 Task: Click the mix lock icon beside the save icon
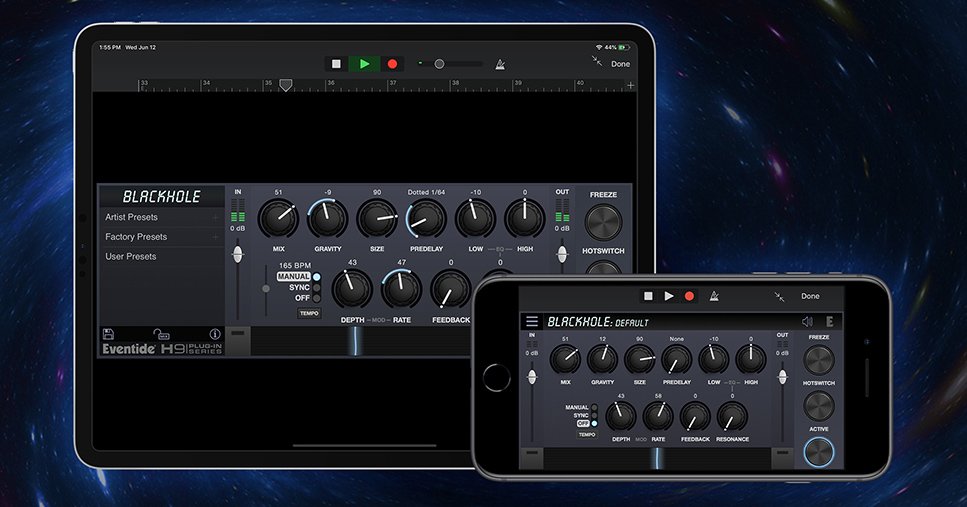pyautogui.click(x=161, y=333)
